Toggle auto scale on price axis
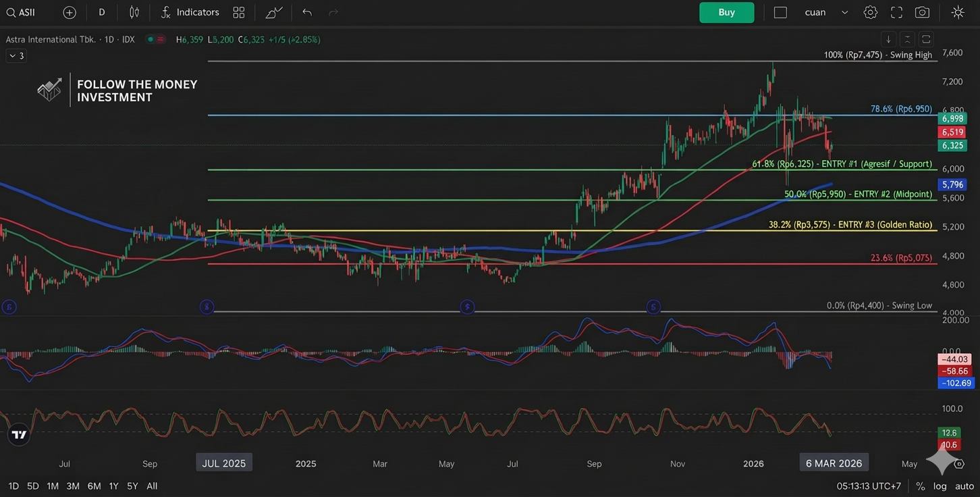 pyautogui.click(x=964, y=486)
